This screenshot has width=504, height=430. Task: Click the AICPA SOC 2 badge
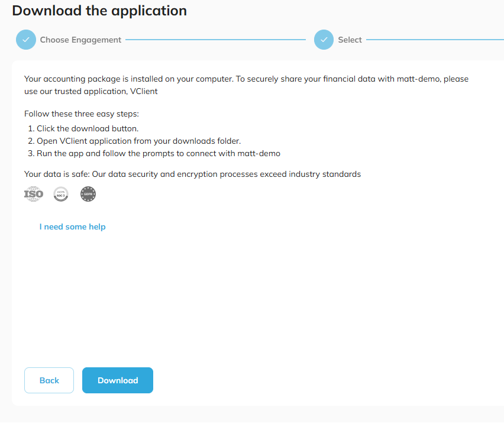pyautogui.click(x=61, y=194)
